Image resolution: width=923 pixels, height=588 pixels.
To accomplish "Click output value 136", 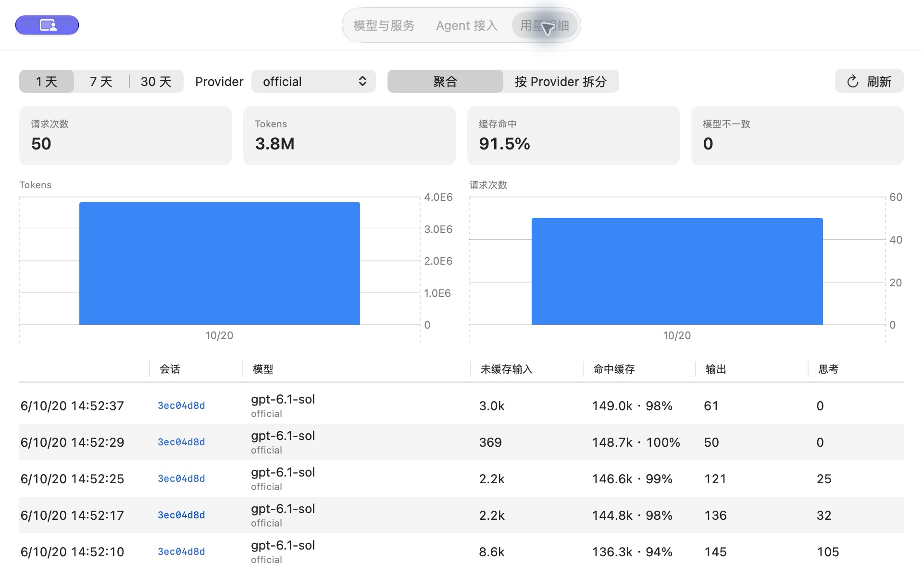I will point(715,515).
